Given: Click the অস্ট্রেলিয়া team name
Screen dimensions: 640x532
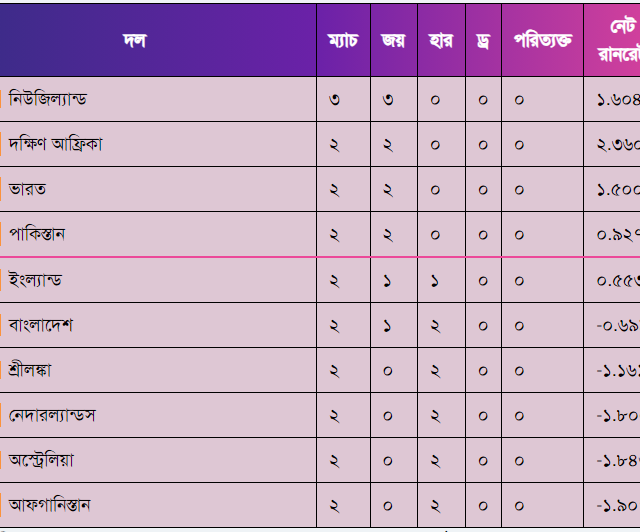Looking at the screenshot, I should coord(41,460).
